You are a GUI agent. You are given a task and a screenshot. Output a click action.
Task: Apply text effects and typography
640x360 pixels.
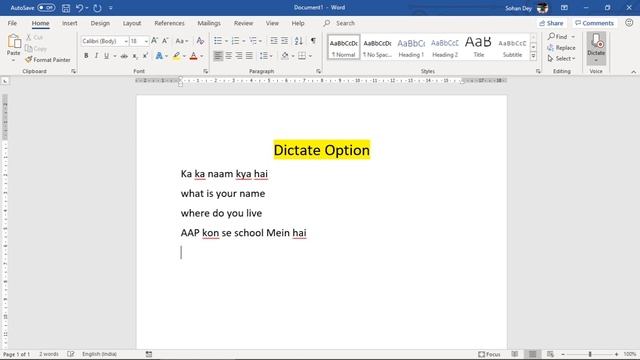(x=159, y=56)
